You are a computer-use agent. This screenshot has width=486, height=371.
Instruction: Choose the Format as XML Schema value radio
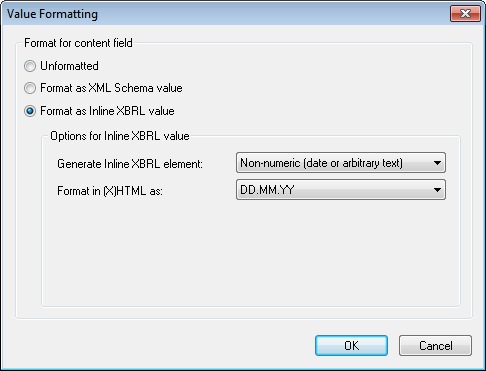point(30,88)
